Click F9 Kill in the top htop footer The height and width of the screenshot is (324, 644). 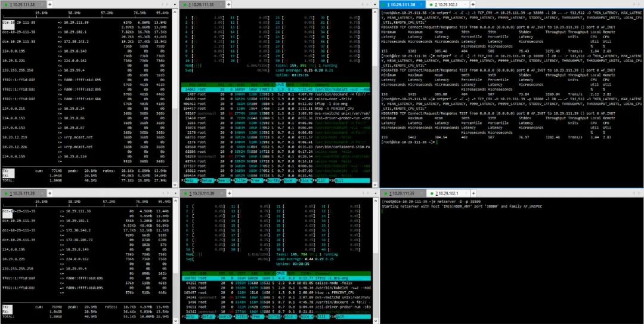coord(322,181)
